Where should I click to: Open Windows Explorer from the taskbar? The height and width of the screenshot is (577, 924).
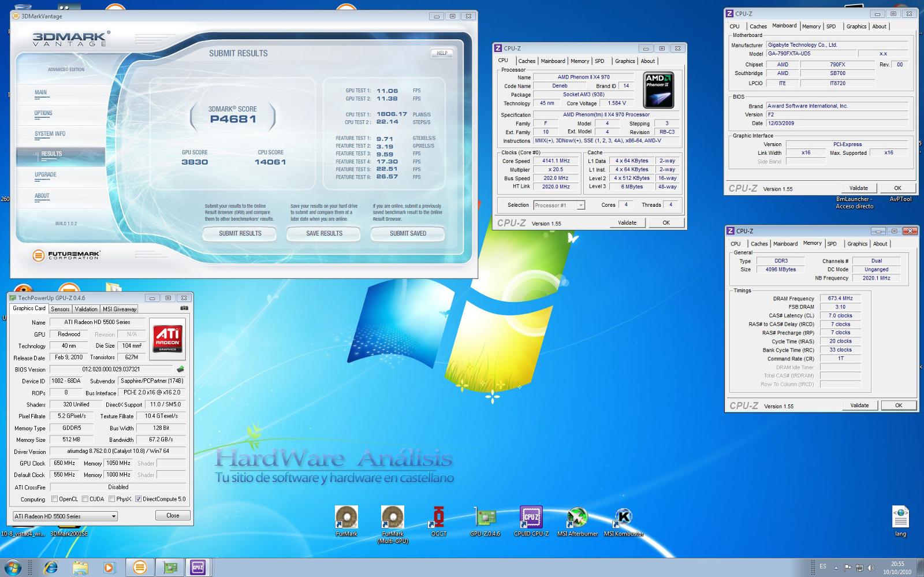pos(80,567)
